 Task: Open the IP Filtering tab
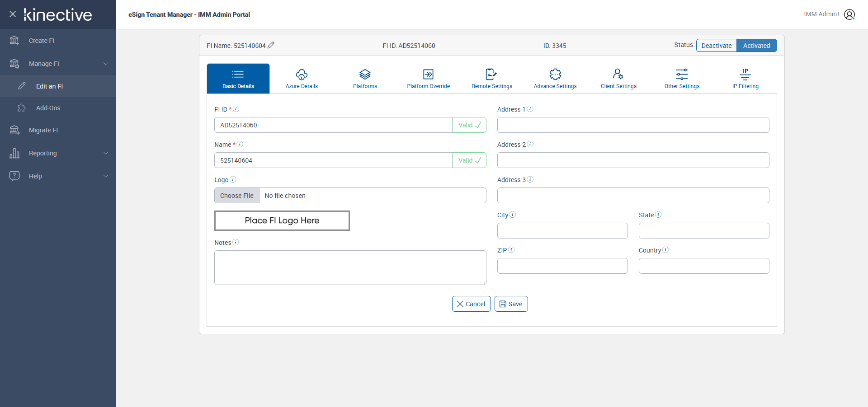[745, 79]
